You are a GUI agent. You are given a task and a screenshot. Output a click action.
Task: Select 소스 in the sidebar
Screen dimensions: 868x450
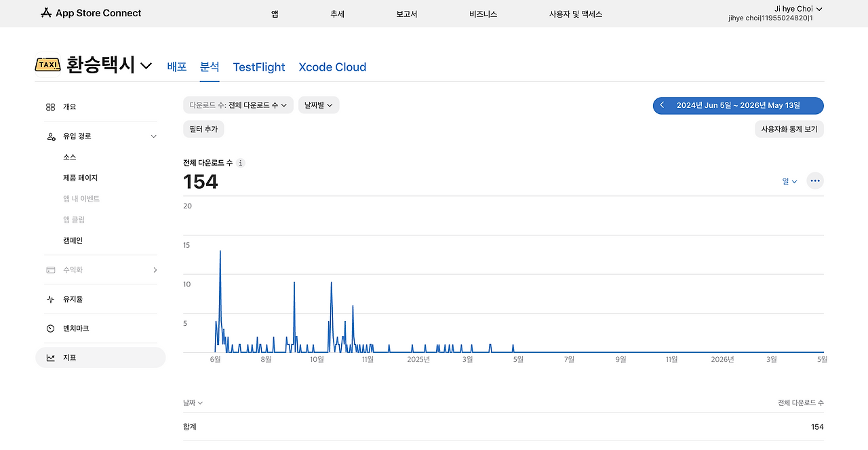70,157
